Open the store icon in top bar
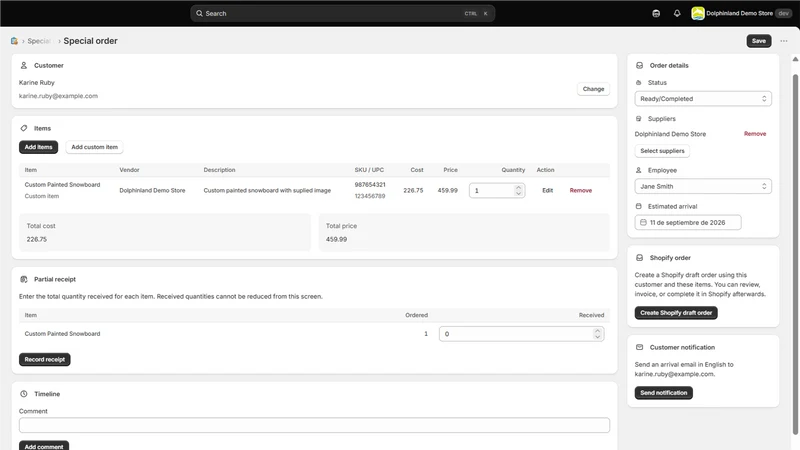 tap(656, 13)
